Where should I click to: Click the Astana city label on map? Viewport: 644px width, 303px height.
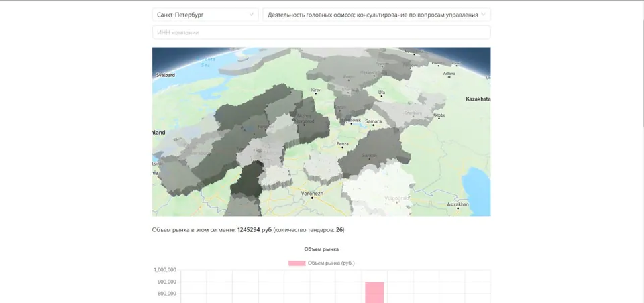pos(449,74)
